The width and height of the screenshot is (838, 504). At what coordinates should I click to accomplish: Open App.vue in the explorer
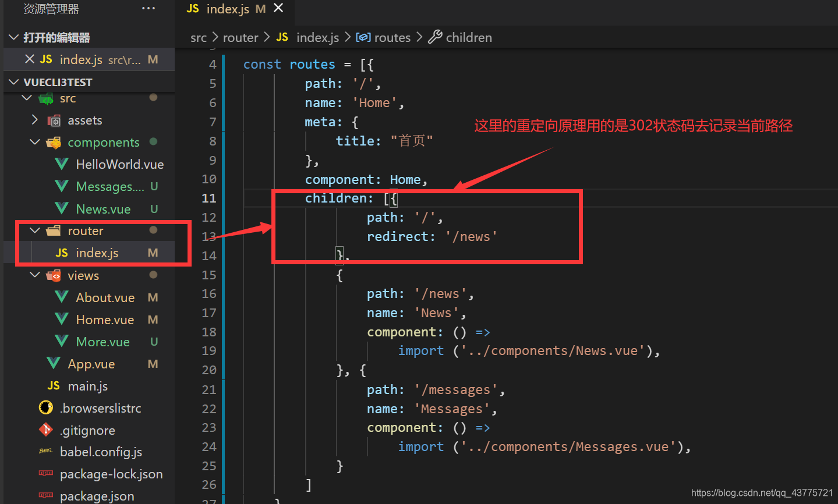point(91,364)
